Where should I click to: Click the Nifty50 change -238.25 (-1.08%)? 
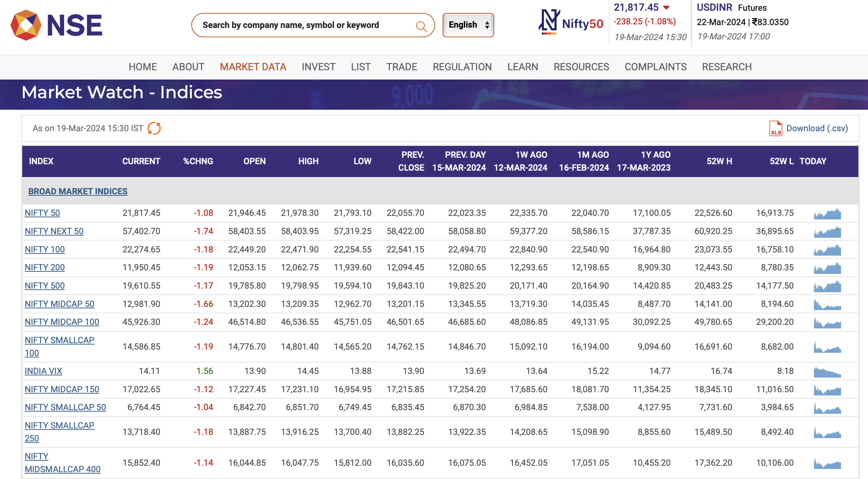[645, 22]
